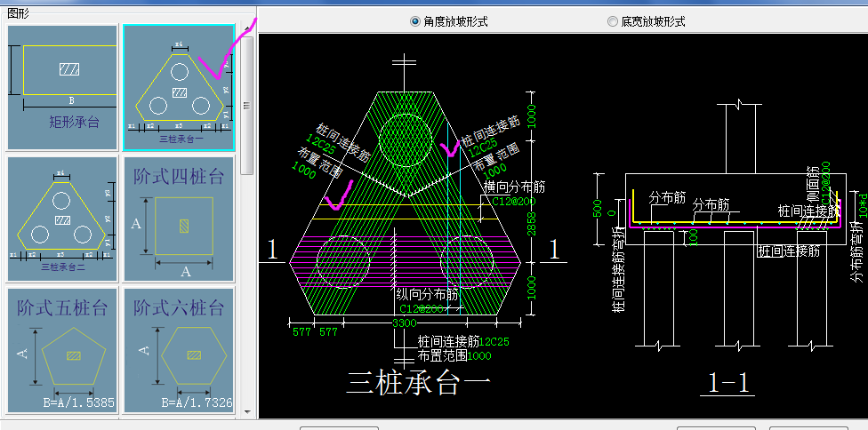Edit the bottom 布置范围 1000 value

pos(479,355)
